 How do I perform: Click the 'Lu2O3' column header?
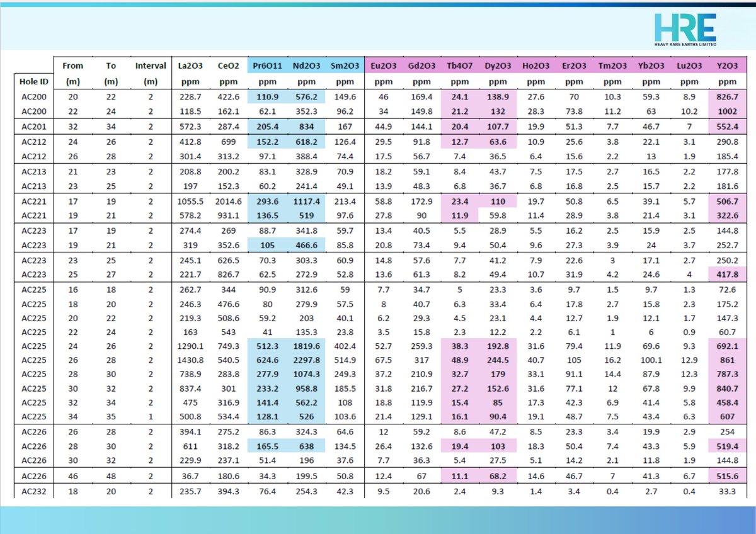(690, 65)
